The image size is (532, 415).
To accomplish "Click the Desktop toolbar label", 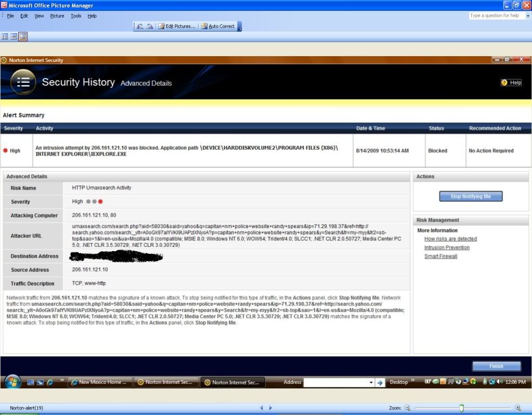I will pyautogui.click(x=399, y=382).
